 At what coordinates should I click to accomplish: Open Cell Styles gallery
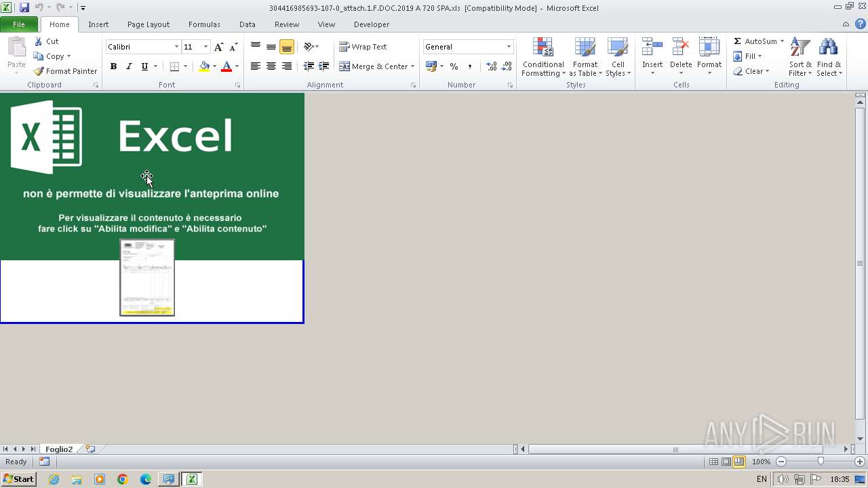[618, 57]
